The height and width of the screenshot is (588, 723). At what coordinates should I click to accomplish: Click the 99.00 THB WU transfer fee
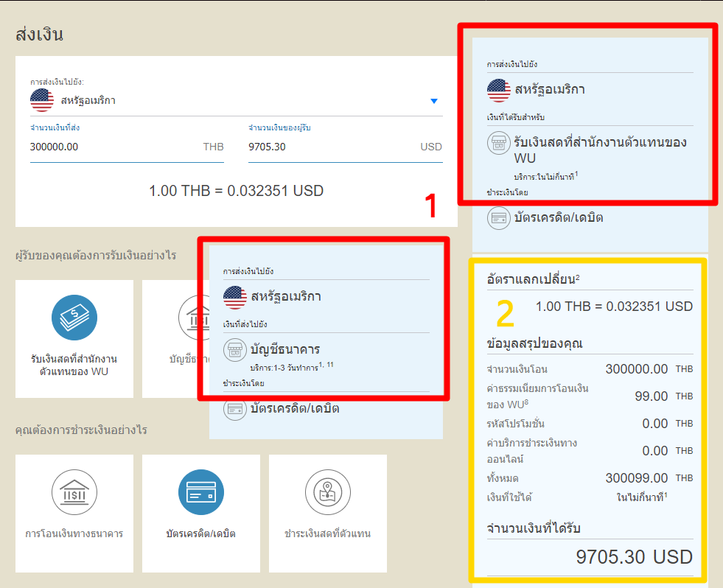pos(664,396)
